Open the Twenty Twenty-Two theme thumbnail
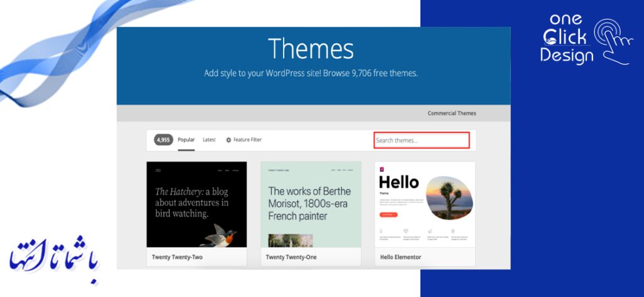Viewport: 644px width, 297px height. pyautogui.click(x=197, y=205)
